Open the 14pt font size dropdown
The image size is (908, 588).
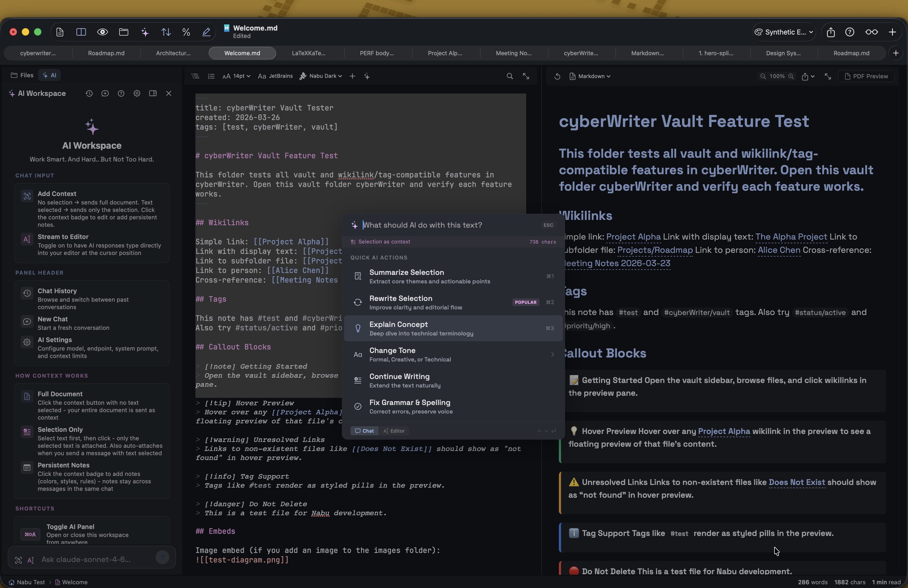coord(237,76)
